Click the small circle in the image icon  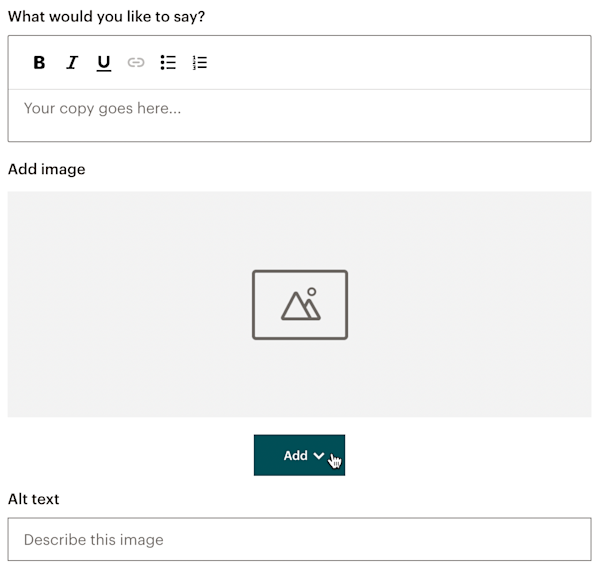click(312, 292)
